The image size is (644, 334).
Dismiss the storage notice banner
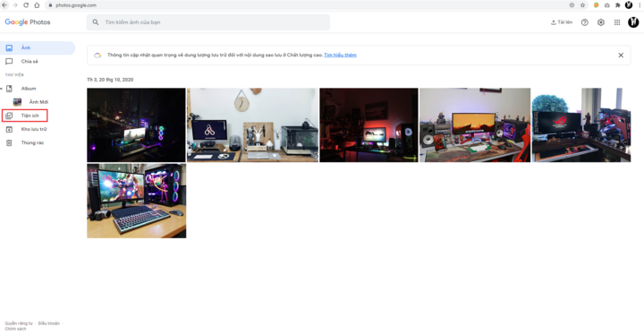click(x=621, y=56)
